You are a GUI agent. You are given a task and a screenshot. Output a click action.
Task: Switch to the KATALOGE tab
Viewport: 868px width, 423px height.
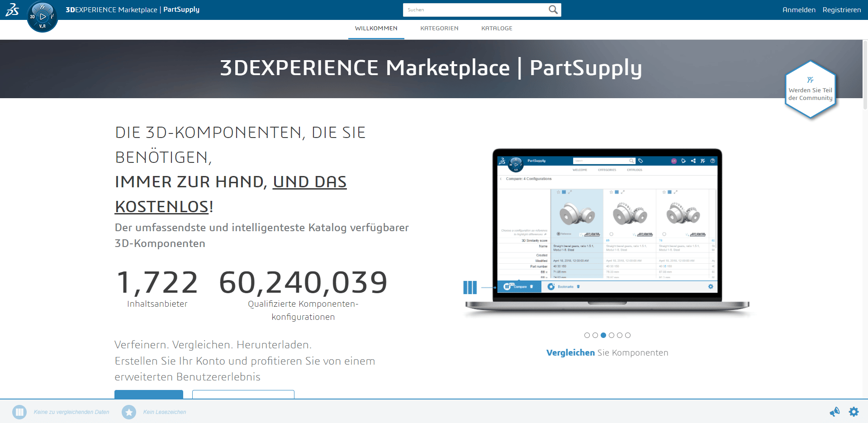pyautogui.click(x=497, y=28)
